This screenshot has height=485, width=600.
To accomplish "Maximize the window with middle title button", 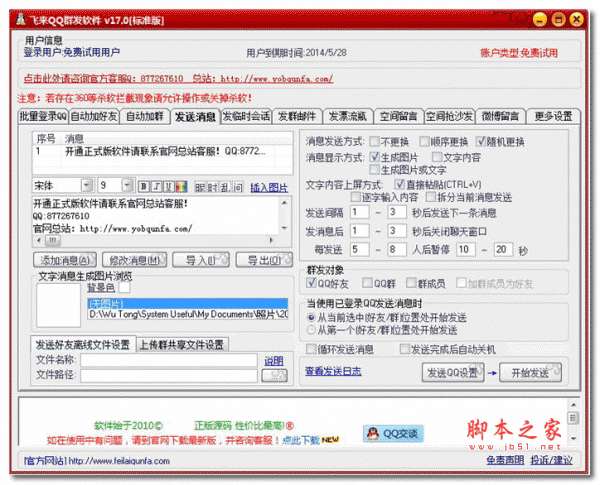I will (x=558, y=19).
